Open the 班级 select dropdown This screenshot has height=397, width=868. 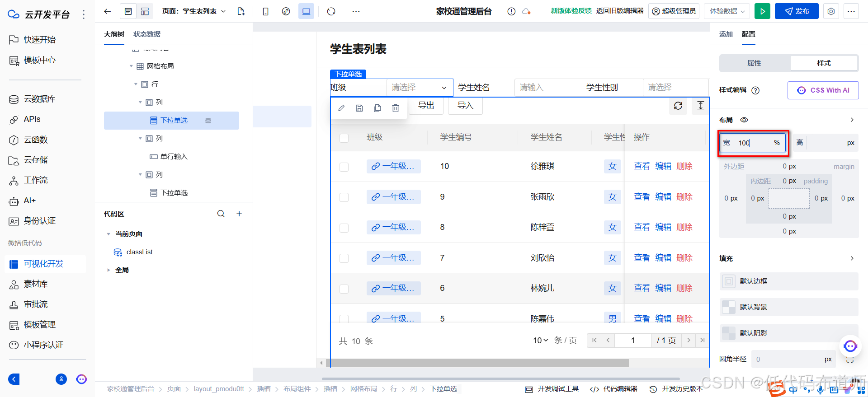420,87
